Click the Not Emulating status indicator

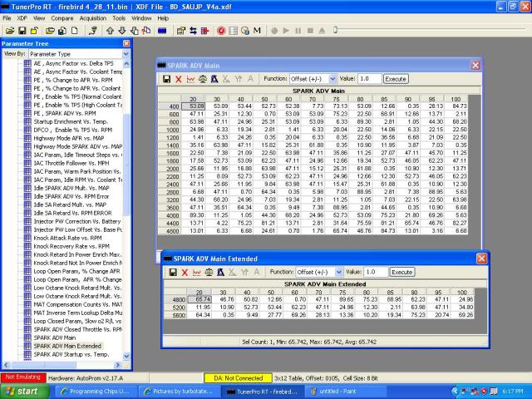pos(22,377)
